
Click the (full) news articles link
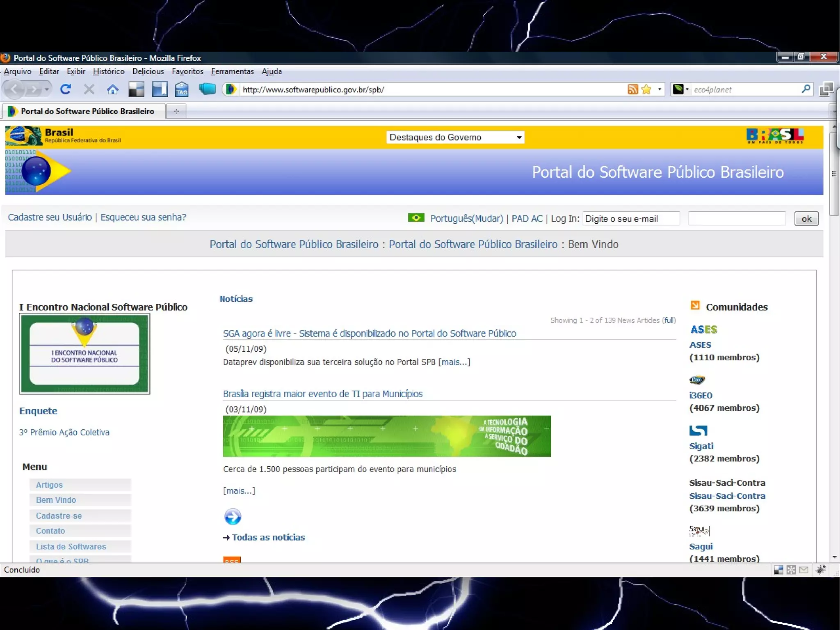click(x=669, y=320)
